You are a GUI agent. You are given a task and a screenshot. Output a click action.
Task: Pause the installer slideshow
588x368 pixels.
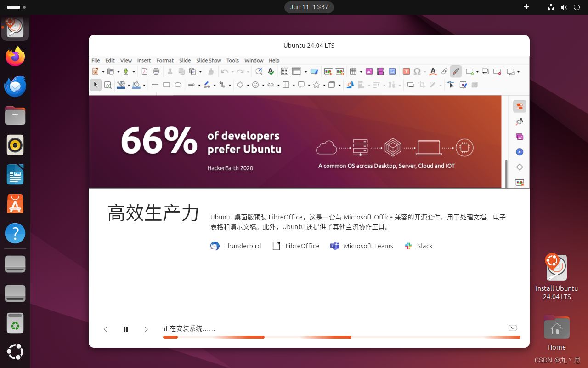(x=126, y=329)
